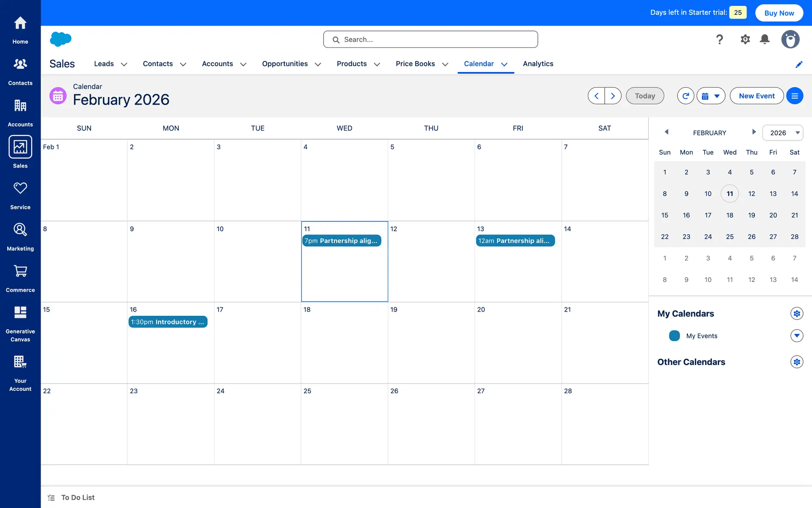Toggle the calendar side panel button
The image size is (812, 508).
coord(795,96)
